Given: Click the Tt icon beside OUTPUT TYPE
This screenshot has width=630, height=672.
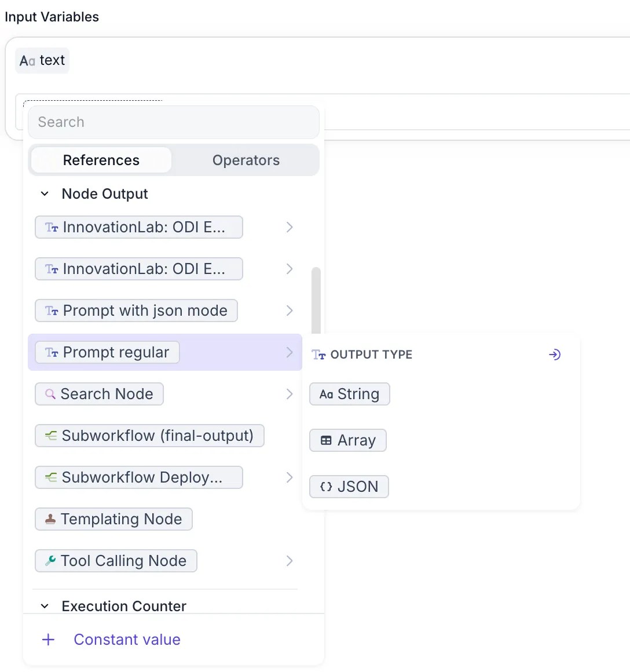Looking at the screenshot, I should [318, 355].
